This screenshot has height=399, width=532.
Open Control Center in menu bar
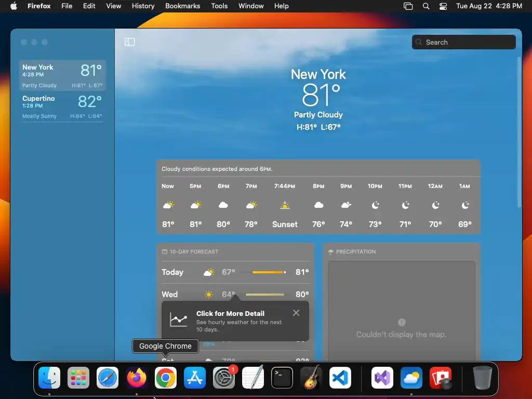tap(443, 6)
